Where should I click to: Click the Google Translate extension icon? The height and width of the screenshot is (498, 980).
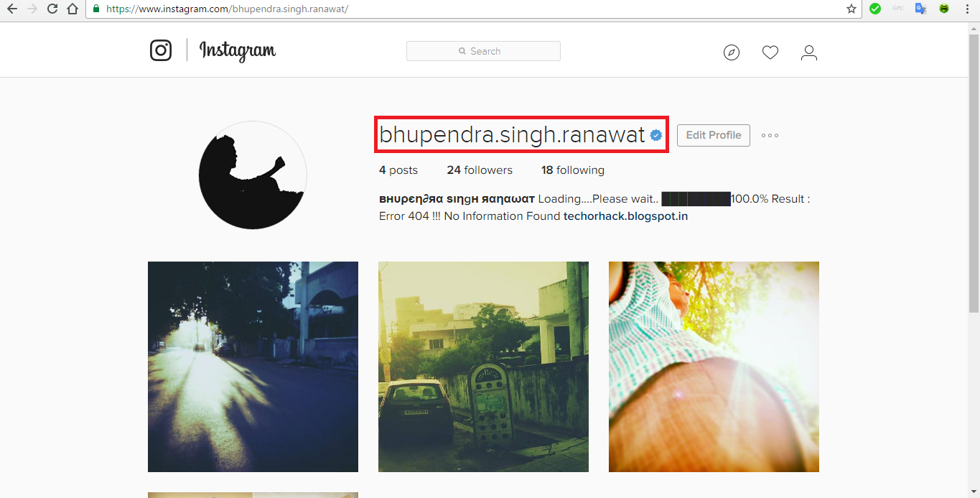[920, 9]
